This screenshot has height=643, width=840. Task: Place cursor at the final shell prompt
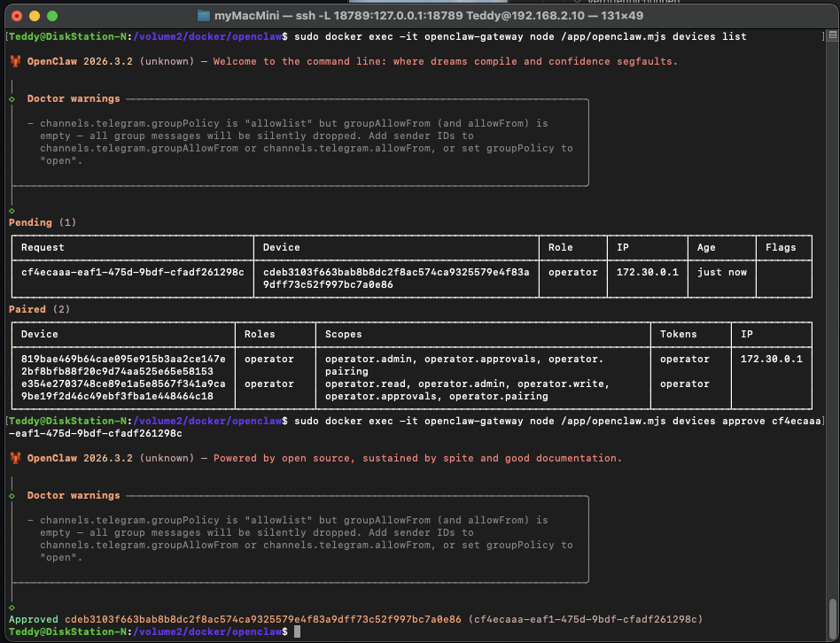pos(298,631)
